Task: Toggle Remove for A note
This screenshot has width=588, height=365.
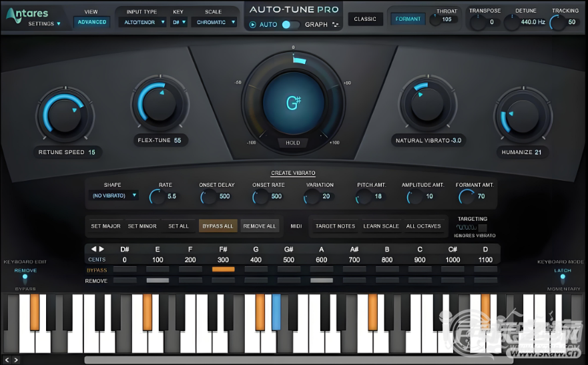Action: point(322,280)
